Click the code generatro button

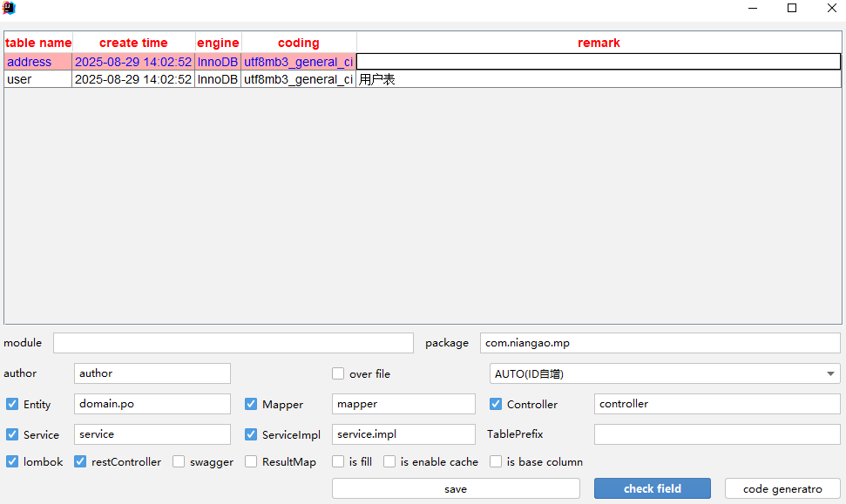782,488
